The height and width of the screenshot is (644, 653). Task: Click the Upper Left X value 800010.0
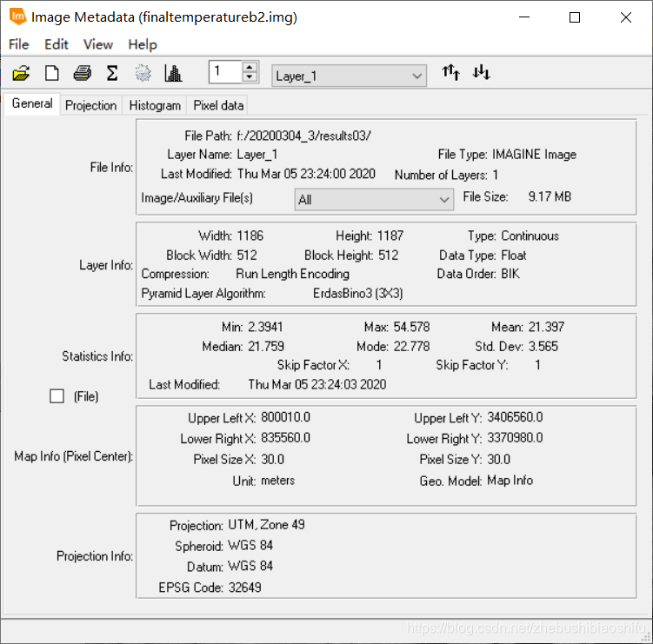(x=285, y=417)
